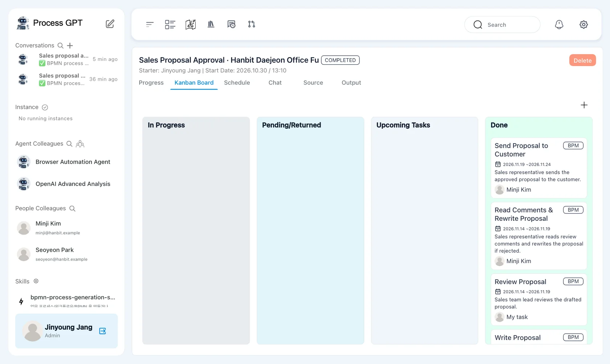The width and height of the screenshot is (610, 364).
Task: Switch to the Chat tab
Action: coord(275,83)
